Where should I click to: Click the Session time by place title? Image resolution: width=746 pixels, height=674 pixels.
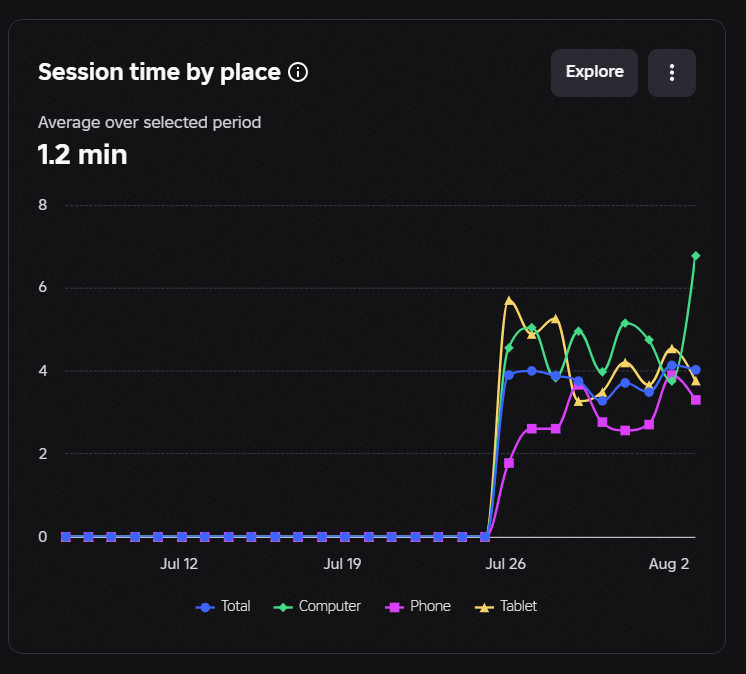pos(159,72)
